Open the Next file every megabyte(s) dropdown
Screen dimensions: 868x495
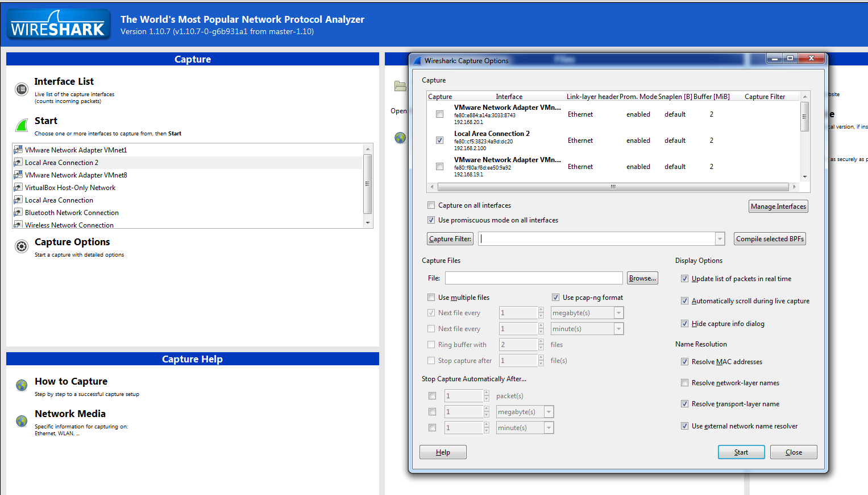tap(618, 313)
